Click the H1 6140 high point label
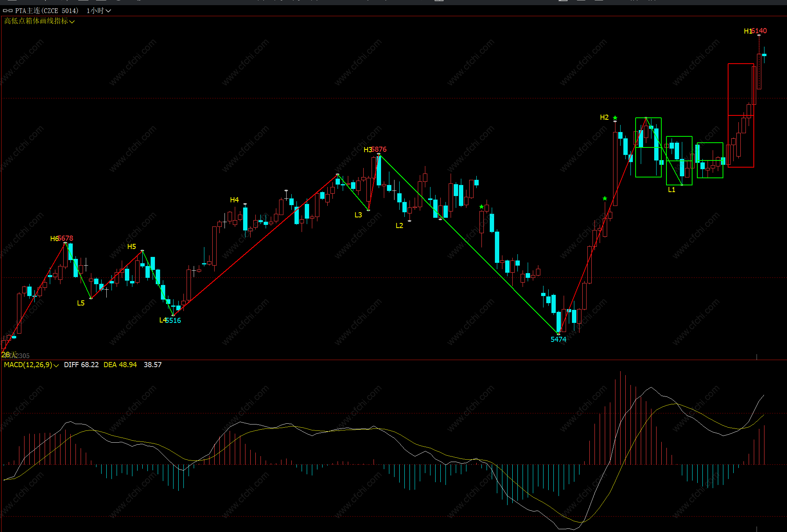Image resolution: width=787 pixels, height=532 pixels. 755,31
